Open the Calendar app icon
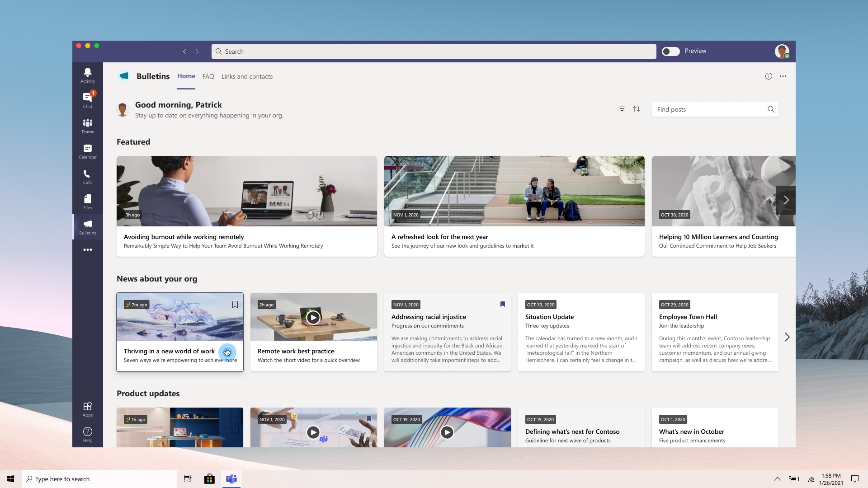This screenshot has width=868, height=488. tap(88, 151)
